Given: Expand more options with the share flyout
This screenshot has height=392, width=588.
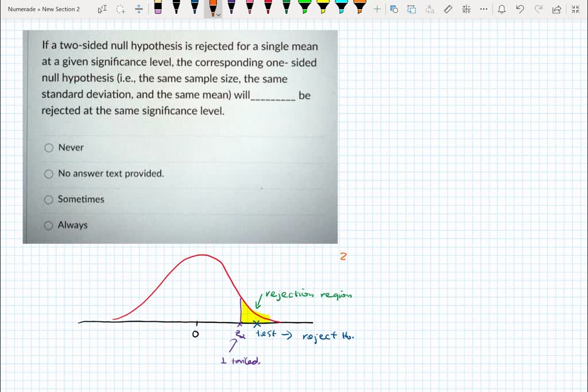Looking at the screenshot, I should (x=555, y=9).
